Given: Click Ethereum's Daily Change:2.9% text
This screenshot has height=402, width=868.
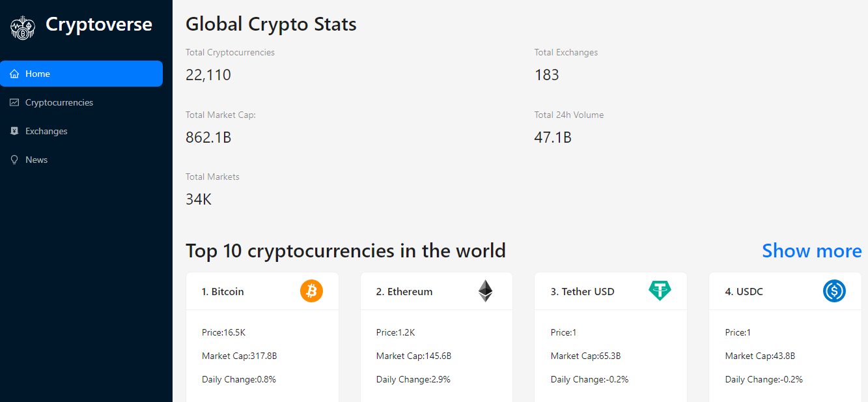Looking at the screenshot, I should 413,379.
